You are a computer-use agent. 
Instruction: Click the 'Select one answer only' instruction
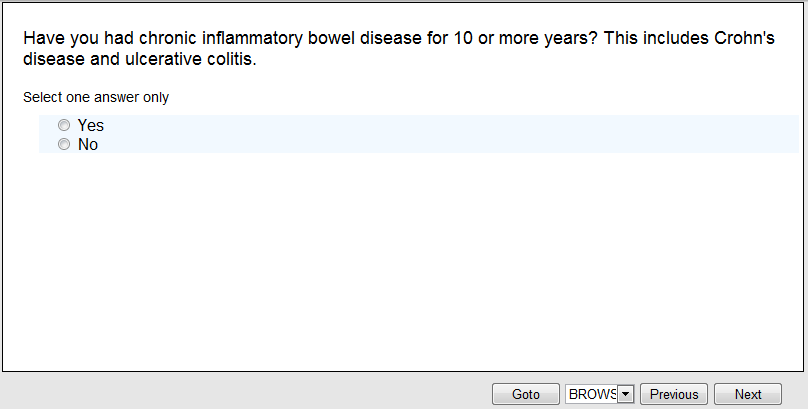(96, 98)
